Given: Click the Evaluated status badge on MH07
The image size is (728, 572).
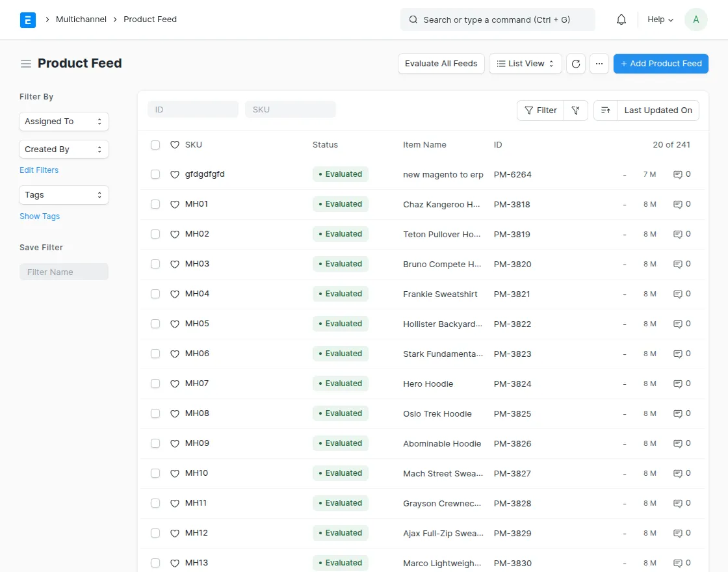Looking at the screenshot, I should (340, 383).
